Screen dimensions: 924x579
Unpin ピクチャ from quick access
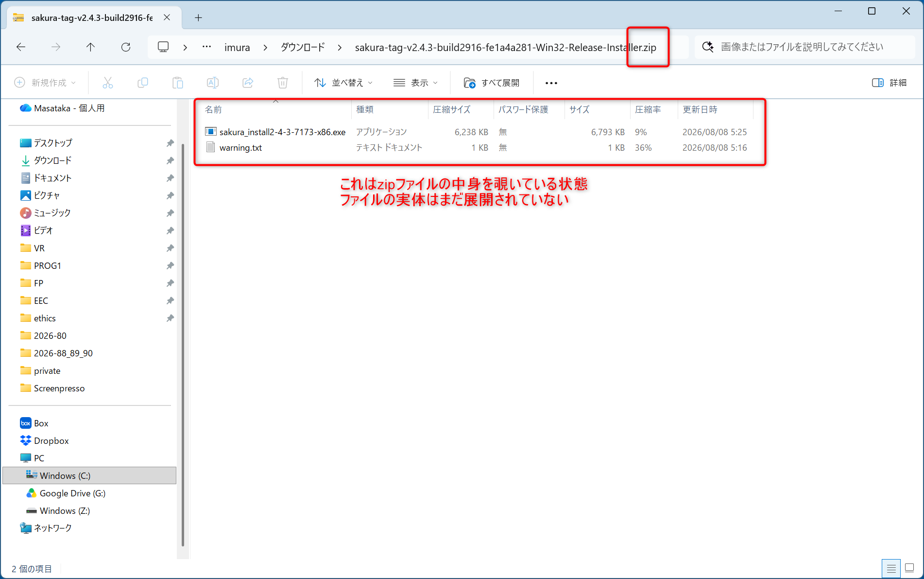170,195
